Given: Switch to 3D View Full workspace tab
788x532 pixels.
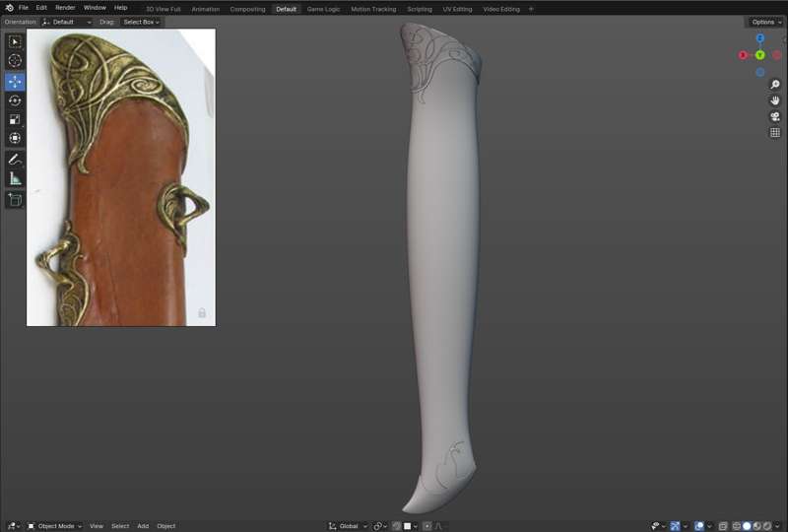Looking at the screenshot, I should click(x=163, y=9).
